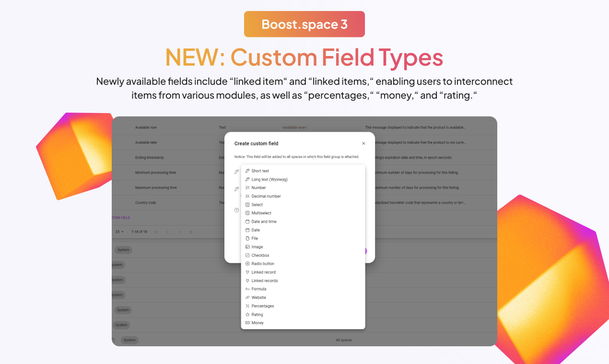This screenshot has width=609, height=364.
Task: Click the Maximum processing time row
Action: (x=156, y=188)
